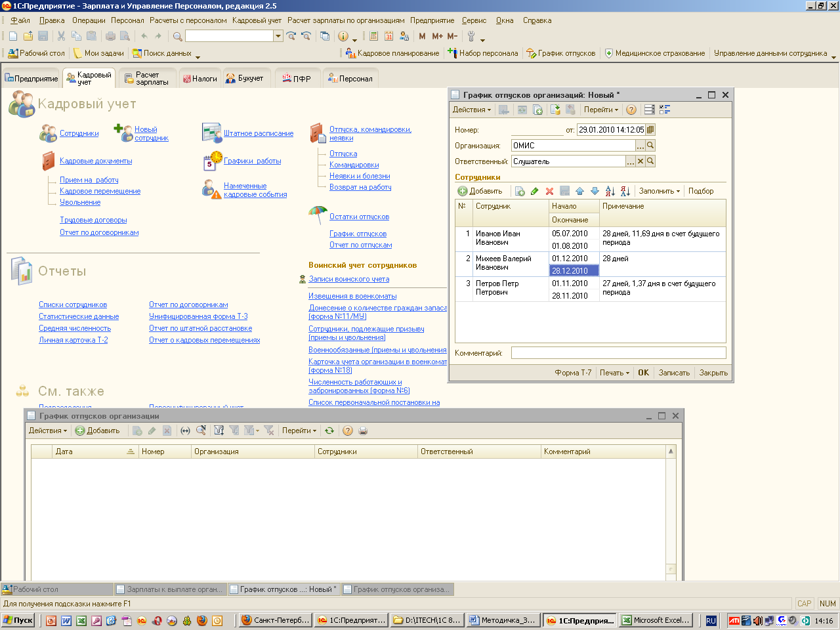Click the Записать button

tap(674, 373)
